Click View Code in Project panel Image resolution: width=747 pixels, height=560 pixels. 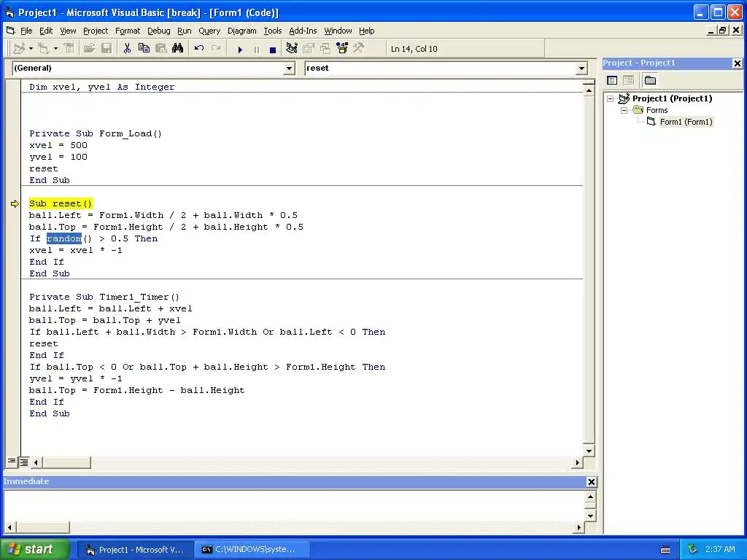click(612, 80)
